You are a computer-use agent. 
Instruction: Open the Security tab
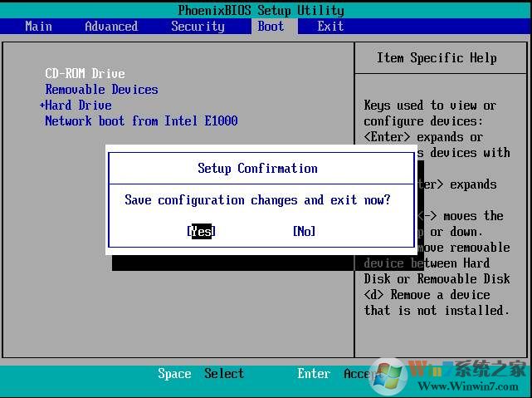click(x=198, y=26)
